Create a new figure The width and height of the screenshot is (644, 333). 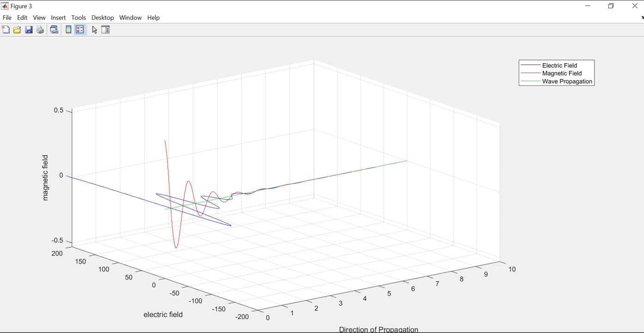point(6,29)
